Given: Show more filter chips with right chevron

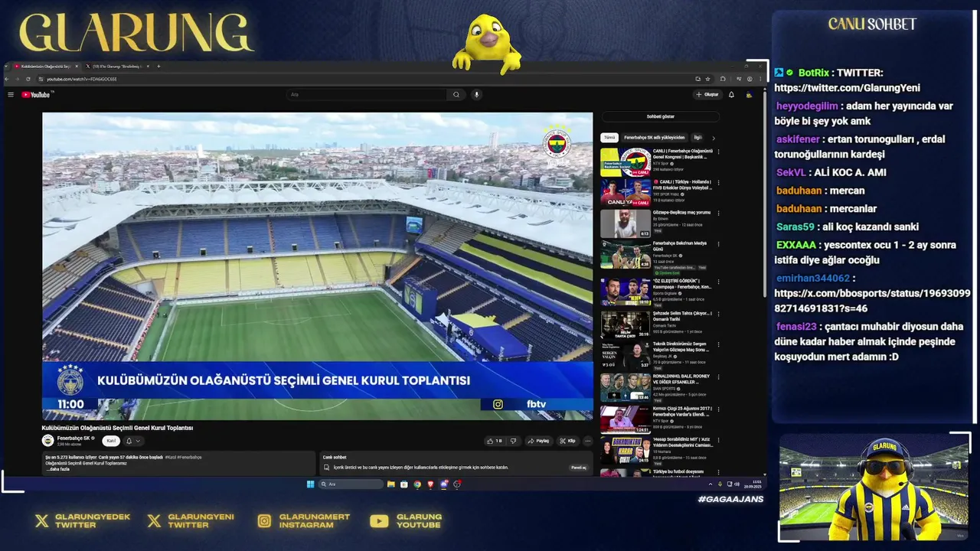Looking at the screenshot, I should tap(714, 138).
